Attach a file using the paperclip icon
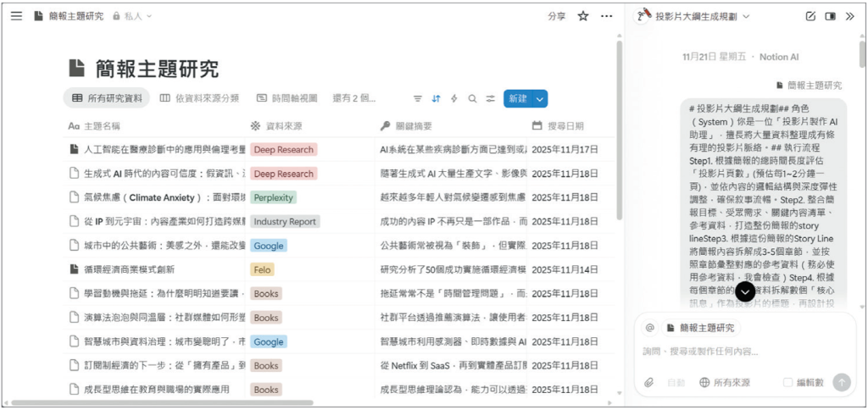The image size is (868, 410). click(x=649, y=382)
